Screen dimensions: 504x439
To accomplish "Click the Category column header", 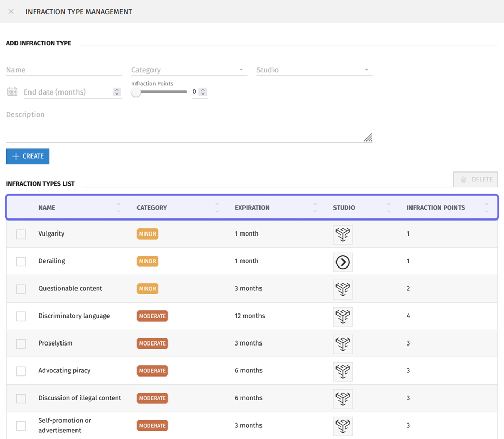I will point(152,208).
